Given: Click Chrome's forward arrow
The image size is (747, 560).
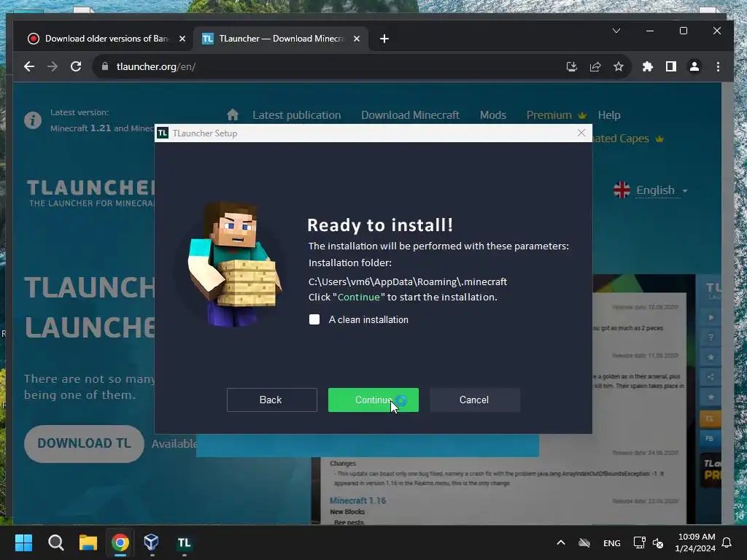Looking at the screenshot, I should 53,66.
